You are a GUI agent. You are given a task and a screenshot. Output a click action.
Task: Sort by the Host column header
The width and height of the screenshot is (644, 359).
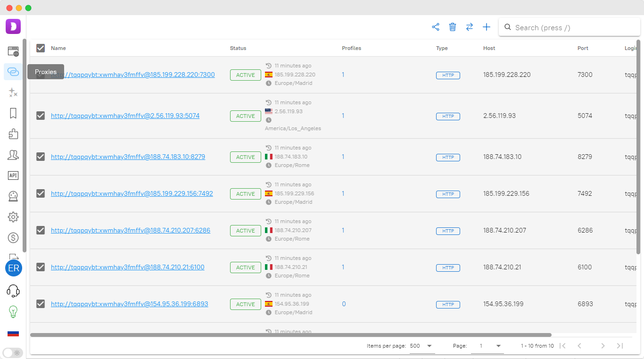[489, 48]
